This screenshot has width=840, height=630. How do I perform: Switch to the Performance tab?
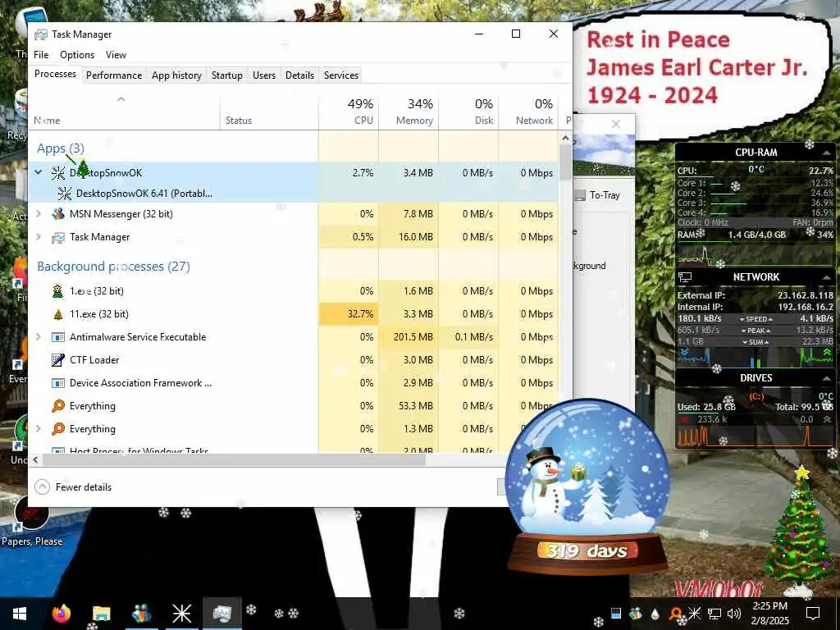[x=114, y=75]
